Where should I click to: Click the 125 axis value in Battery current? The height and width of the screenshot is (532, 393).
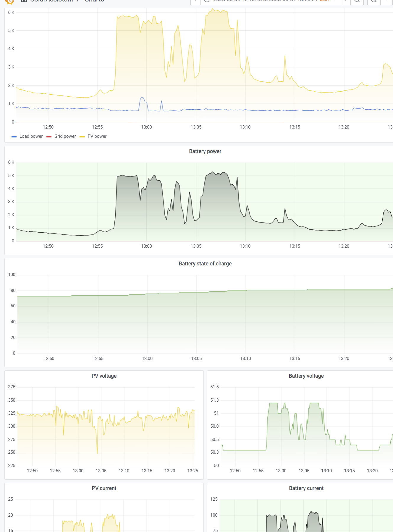pyautogui.click(x=214, y=499)
